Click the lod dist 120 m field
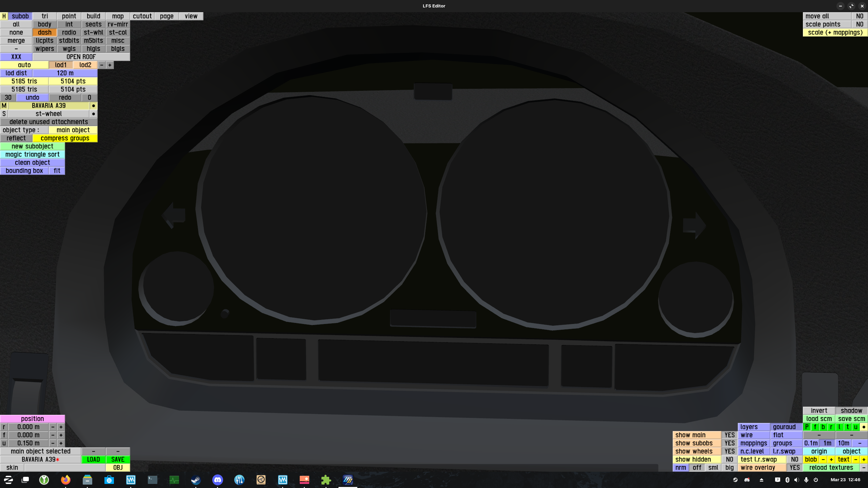Viewport: 868px width, 488px height. [x=65, y=73]
